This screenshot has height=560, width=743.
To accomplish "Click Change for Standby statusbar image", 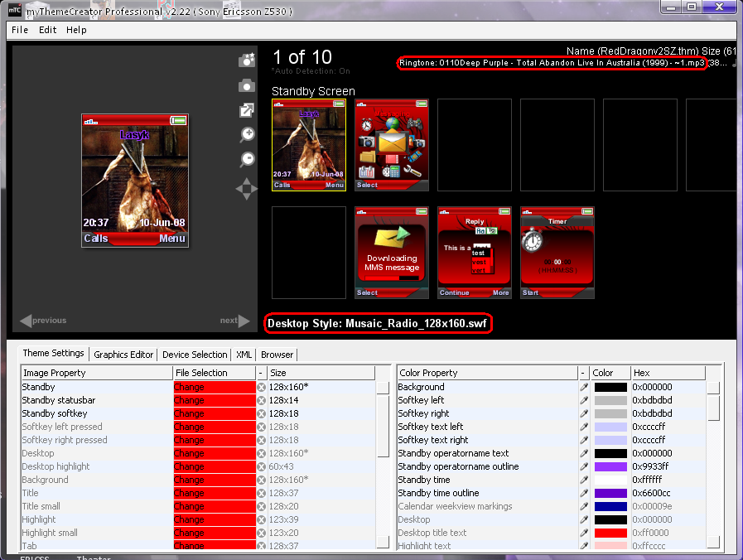I will (215, 400).
